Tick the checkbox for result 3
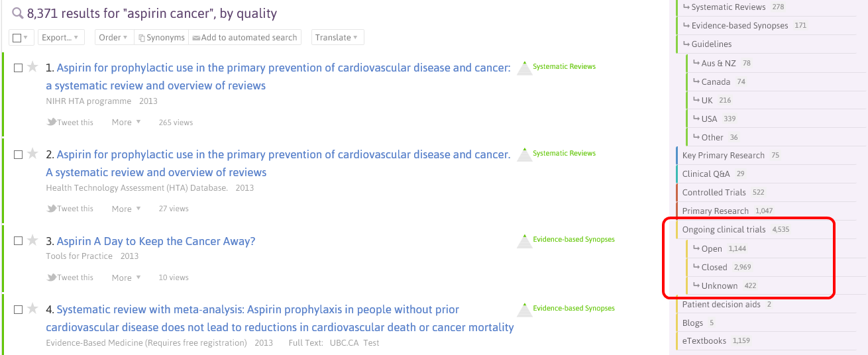 19,241
